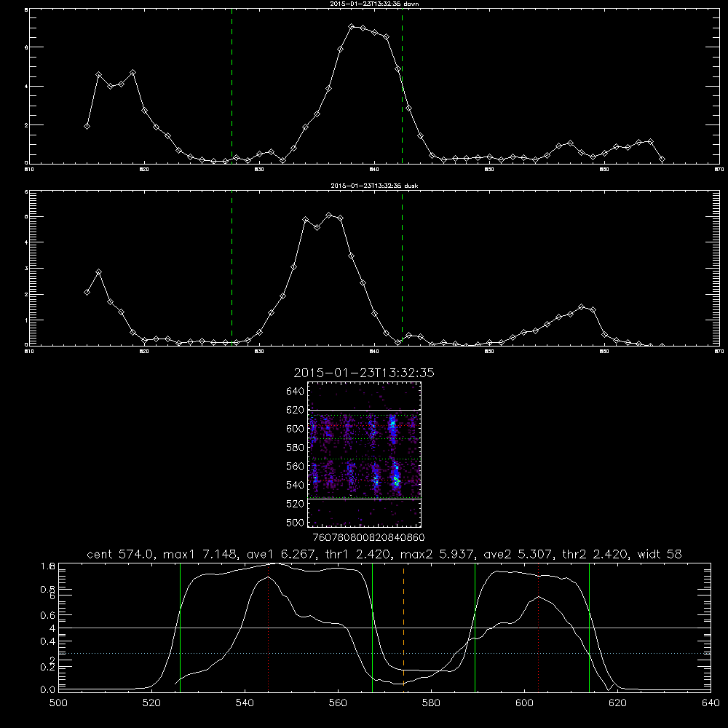Screen dimensions: 728x728
Task: Open the spectral image thumbnail
Action: click(x=364, y=454)
